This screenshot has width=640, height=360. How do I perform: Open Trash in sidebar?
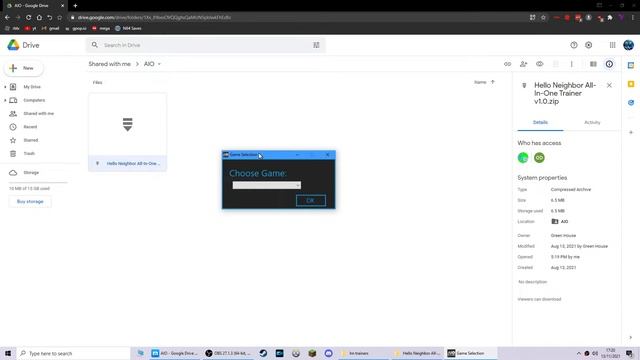point(29,153)
